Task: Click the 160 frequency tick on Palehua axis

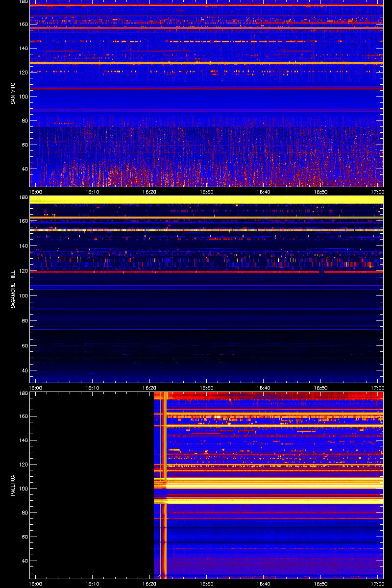Action: tap(23, 416)
